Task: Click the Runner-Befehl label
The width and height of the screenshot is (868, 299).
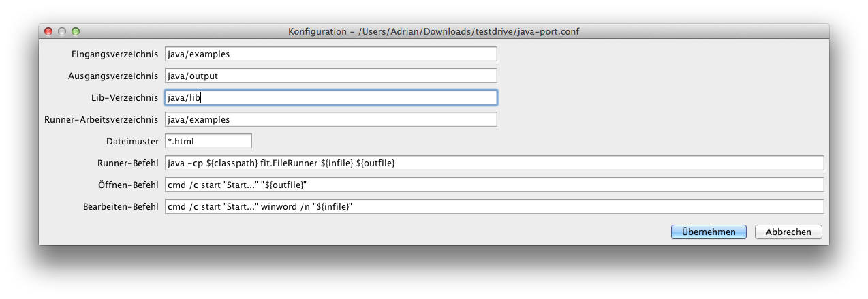Action: coord(128,163)
